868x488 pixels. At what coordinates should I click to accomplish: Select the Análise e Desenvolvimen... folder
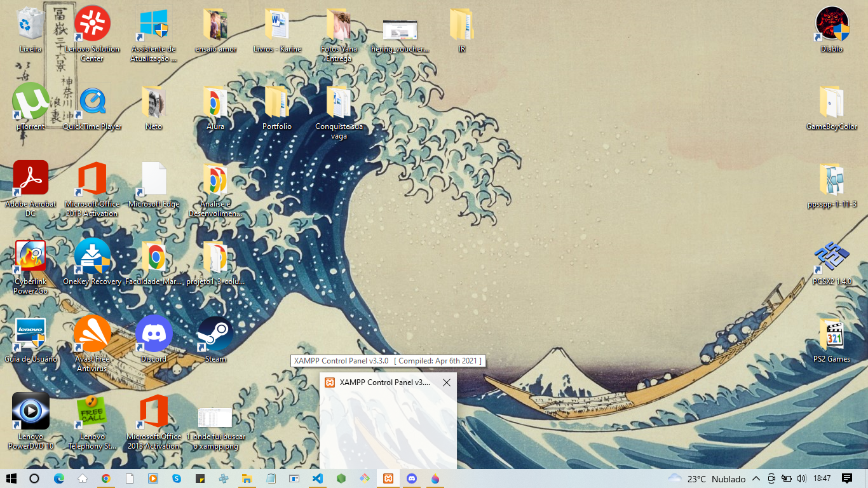[x=215, y=189]
